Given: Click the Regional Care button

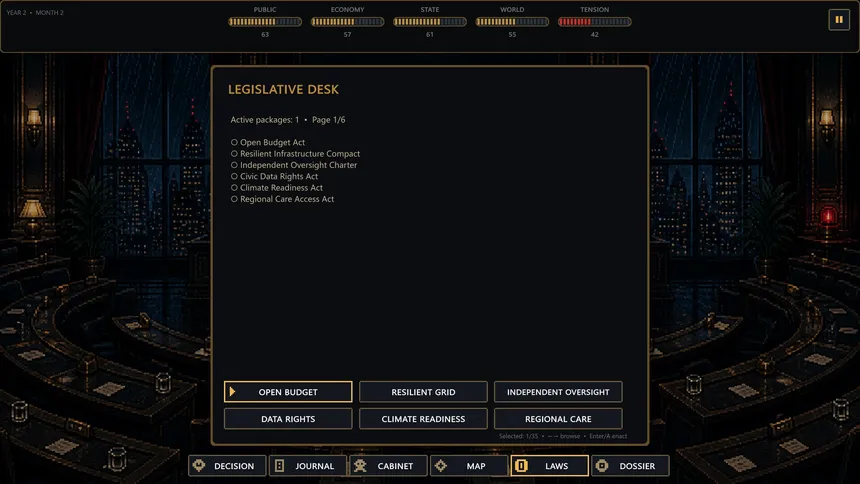Looking at the screenshot, I should (x=558, y=419).
